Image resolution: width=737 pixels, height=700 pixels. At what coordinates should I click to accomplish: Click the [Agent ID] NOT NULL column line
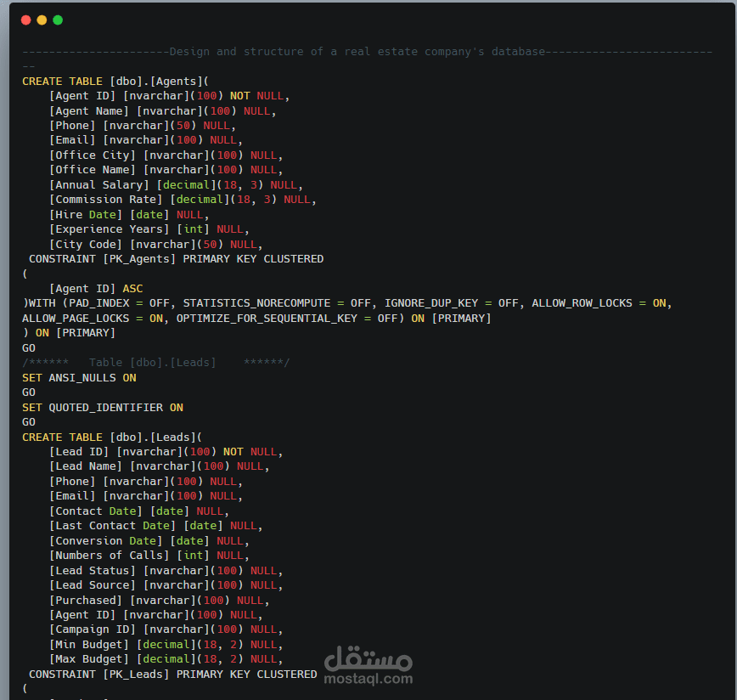click(x=169, y=96)
